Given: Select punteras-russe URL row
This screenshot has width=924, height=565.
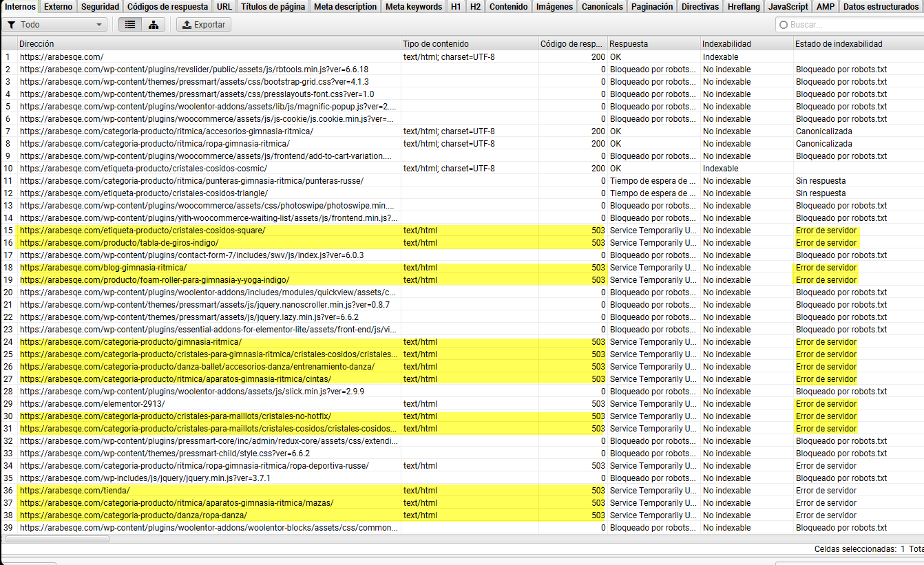Looking at the screenshot, I should tap(191, 181).
